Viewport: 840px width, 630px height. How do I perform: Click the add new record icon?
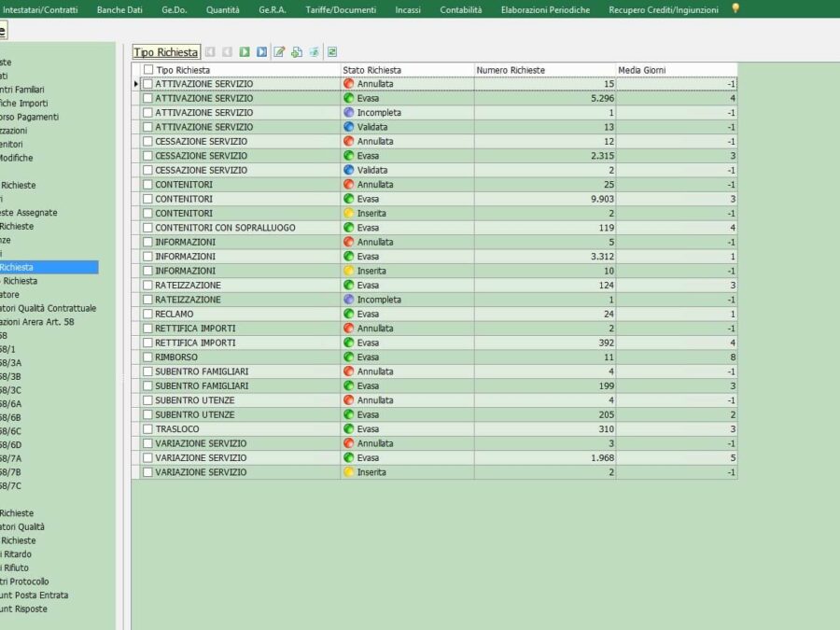point(297,52)
